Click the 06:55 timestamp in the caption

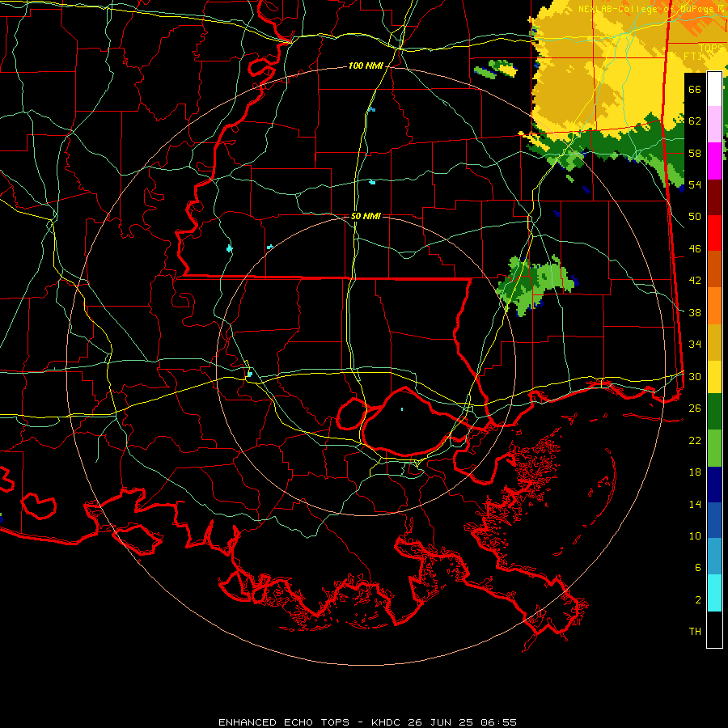tap(499, 722)
